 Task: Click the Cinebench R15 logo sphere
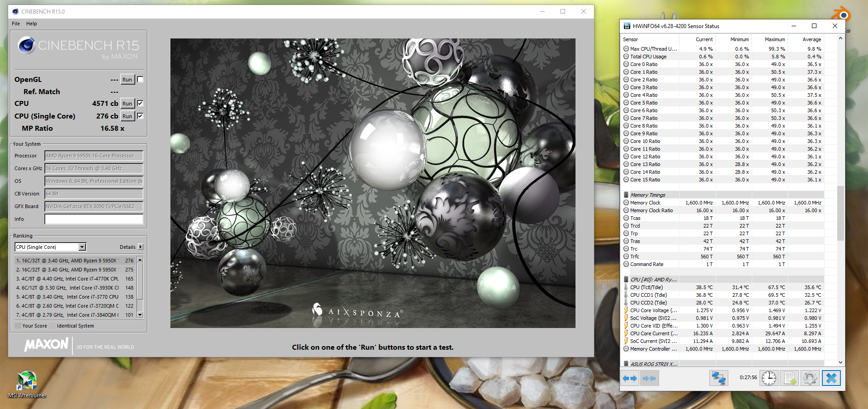click(x=27, y=45)
